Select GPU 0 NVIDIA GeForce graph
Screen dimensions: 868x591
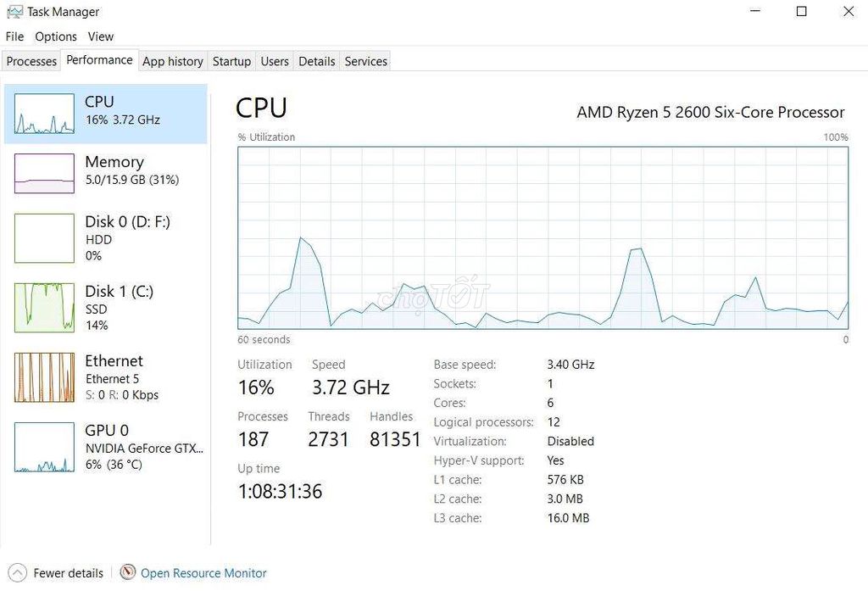click(x=106, y=447)
